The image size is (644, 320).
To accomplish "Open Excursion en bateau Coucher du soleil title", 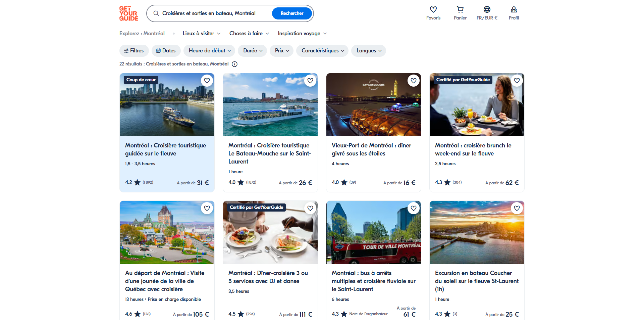I will [477, 281].
